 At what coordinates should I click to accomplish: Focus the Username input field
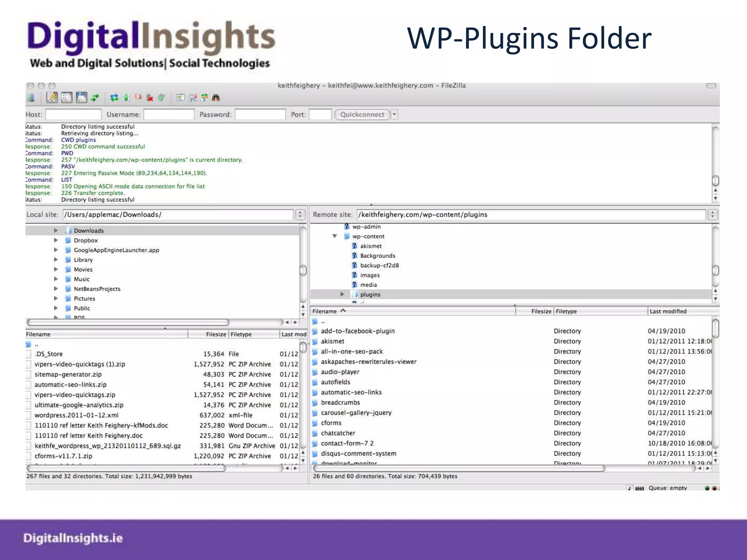click(169, 114)
